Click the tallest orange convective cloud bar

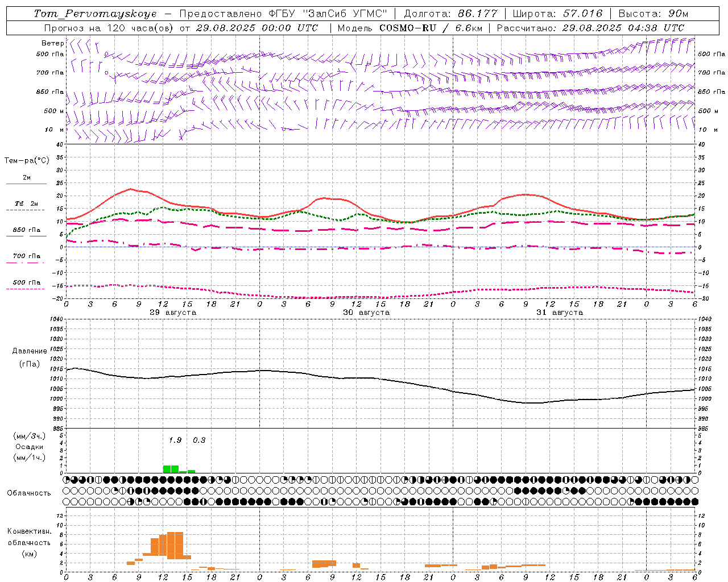point(175,545)
